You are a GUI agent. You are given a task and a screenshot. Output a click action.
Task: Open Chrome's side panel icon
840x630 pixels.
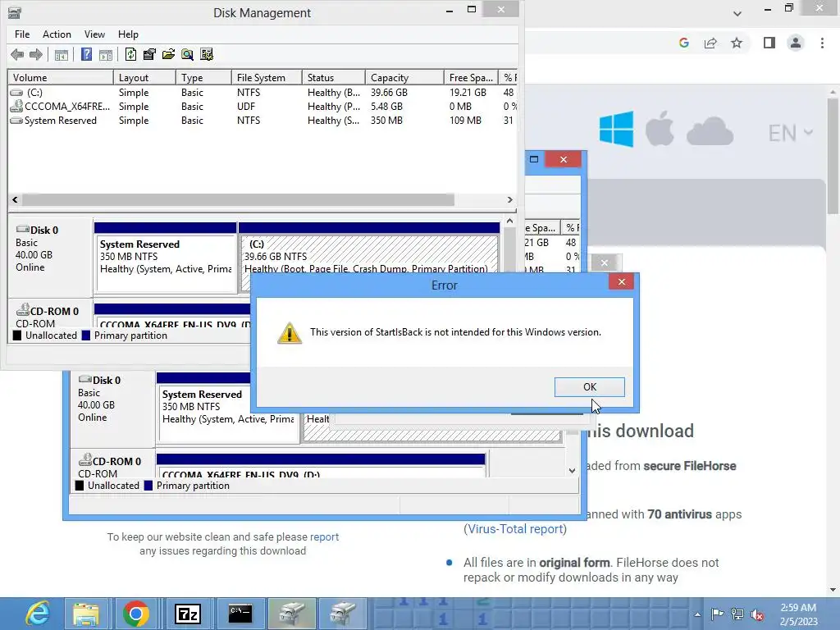(769, 43)
